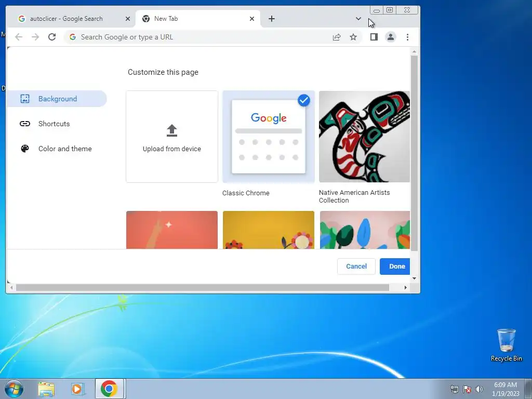Open the Windows Start menu
The height and width of the screenshot is (399, 532).
coord(14,389)
